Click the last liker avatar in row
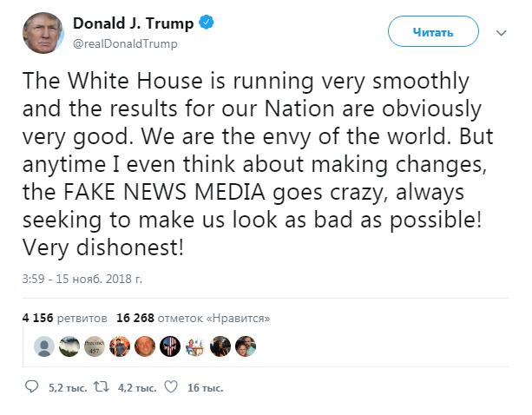The image size is (532, 415). (x=246, y=347)
